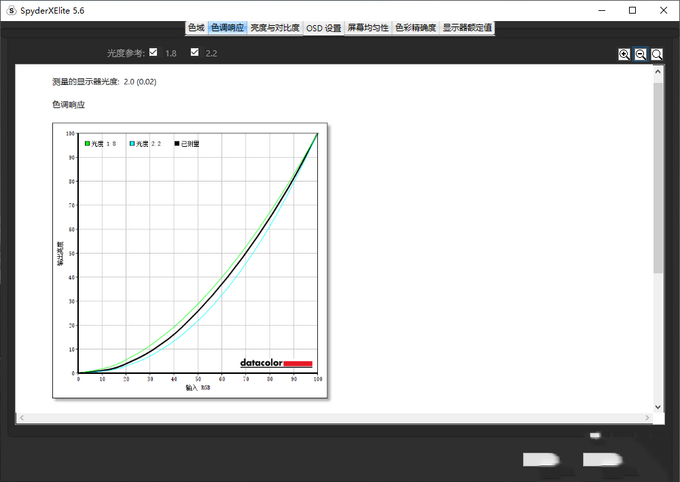
Task: Click the vertical scrollbar down arrow
Action: click(x=658, y=407)
